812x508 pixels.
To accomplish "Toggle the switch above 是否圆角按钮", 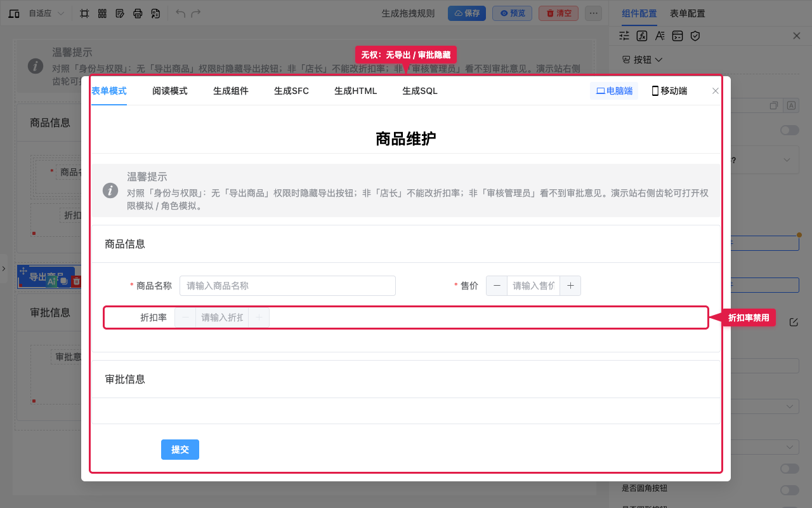I will tap(790, 469).
